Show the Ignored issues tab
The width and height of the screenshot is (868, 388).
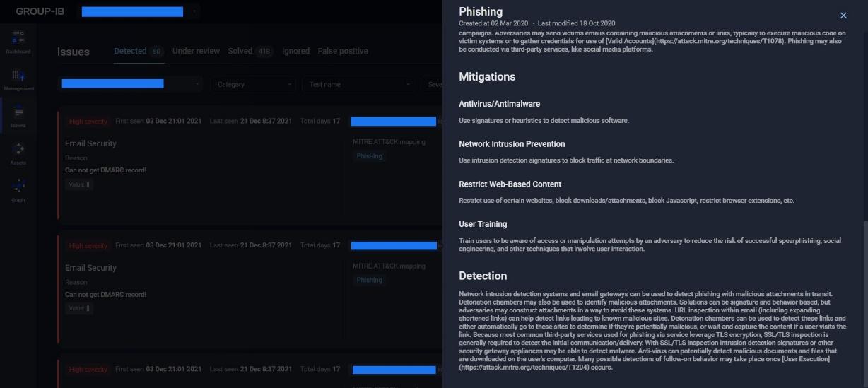click(295, 51)
